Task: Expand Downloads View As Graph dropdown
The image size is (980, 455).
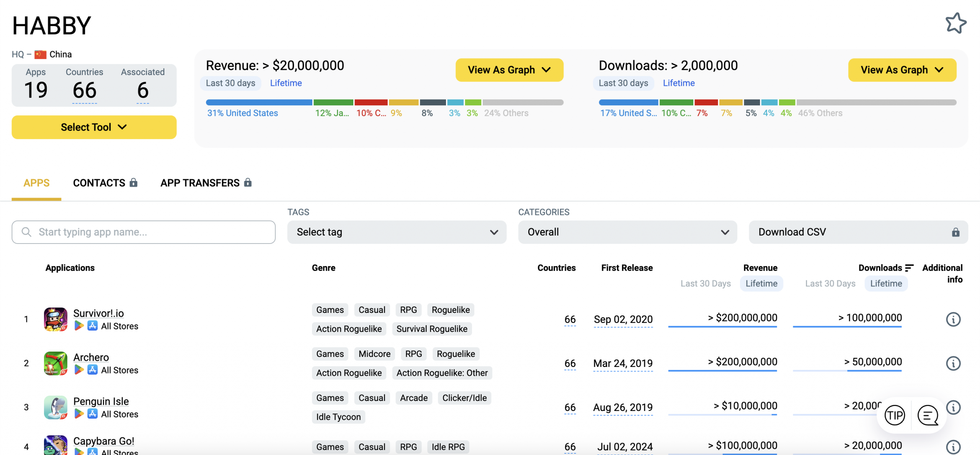Action: pyautogui.click(x=902, y=70)
